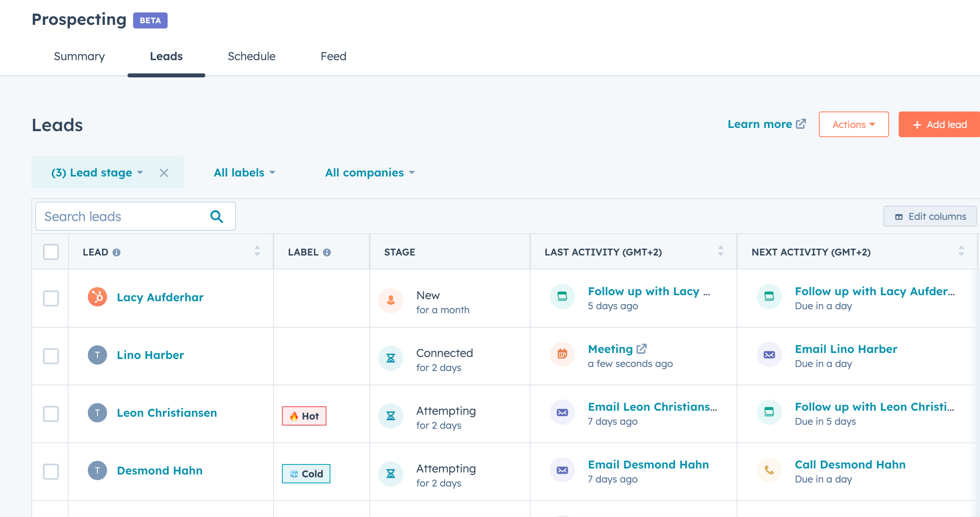Click the Edit columns button

tap(930, 217)
